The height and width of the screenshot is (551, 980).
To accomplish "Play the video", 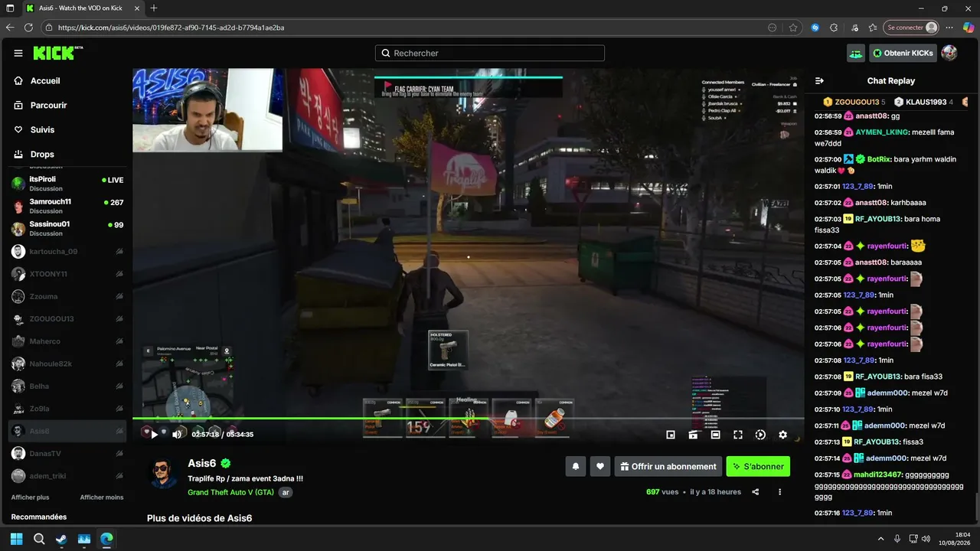I will (x=154, y=435).
